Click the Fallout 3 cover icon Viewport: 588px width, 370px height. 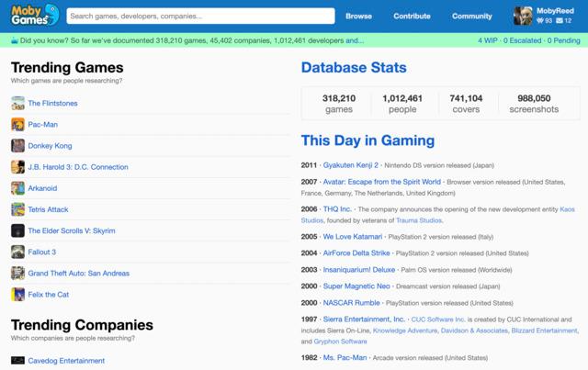17,252
